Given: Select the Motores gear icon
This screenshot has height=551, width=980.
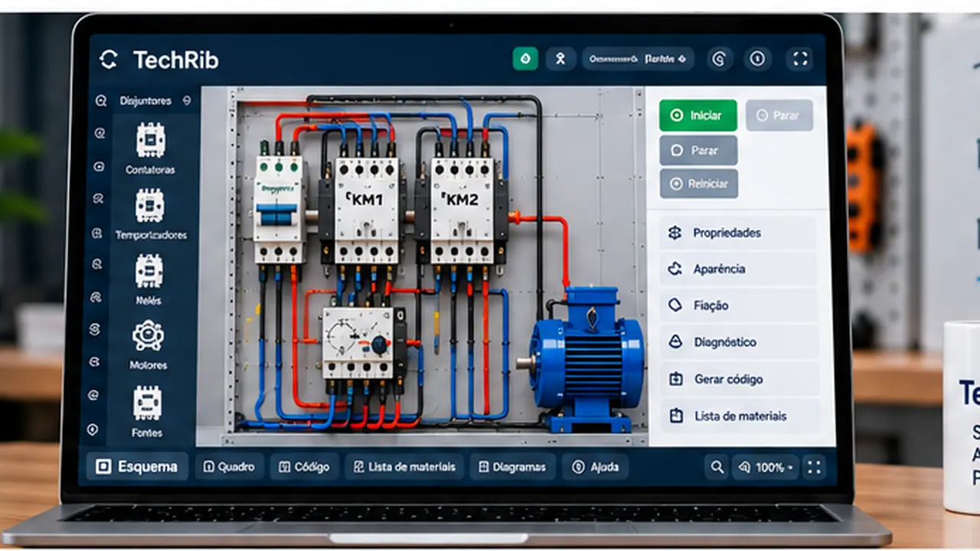Looking at the screenshot, I should pos(148,337).
